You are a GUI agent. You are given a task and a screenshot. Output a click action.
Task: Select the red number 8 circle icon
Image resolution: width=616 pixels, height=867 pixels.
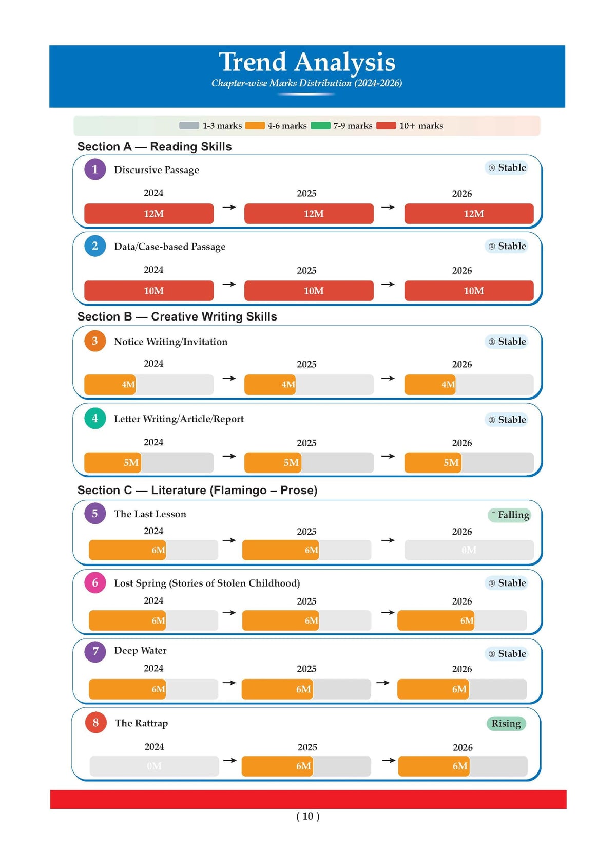point(95,723)
